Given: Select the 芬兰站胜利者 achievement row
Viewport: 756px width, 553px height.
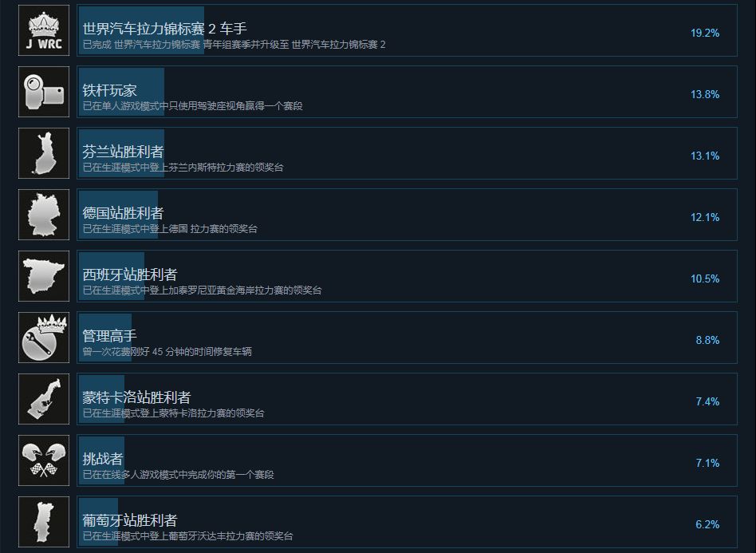Looking at the screenshot, I should point(407,153).
